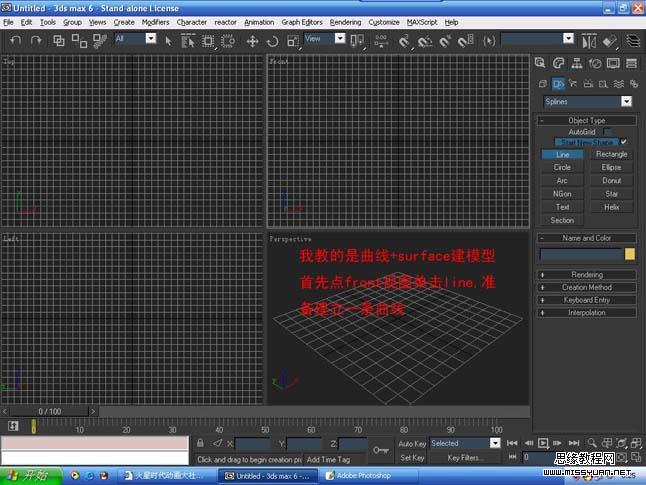This screenshot has width=646, height=485.
Task: Toggle the selection lock padlock icon
Action: point(200,443)
